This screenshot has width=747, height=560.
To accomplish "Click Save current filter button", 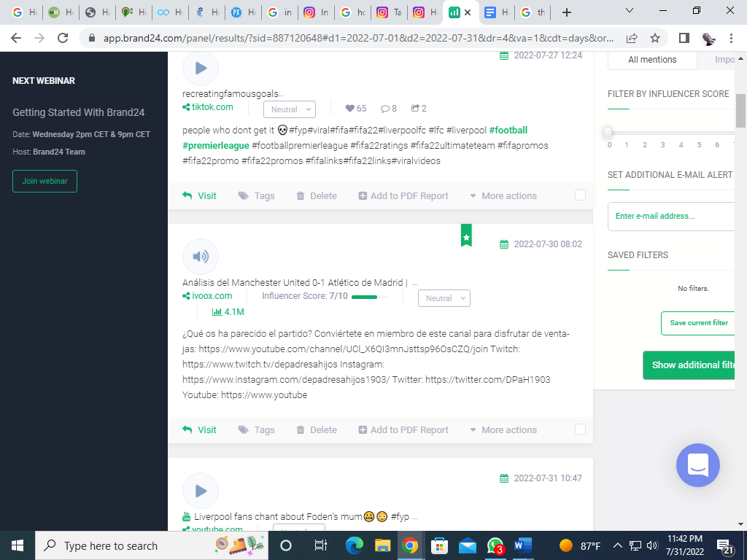I will [698, 323].
